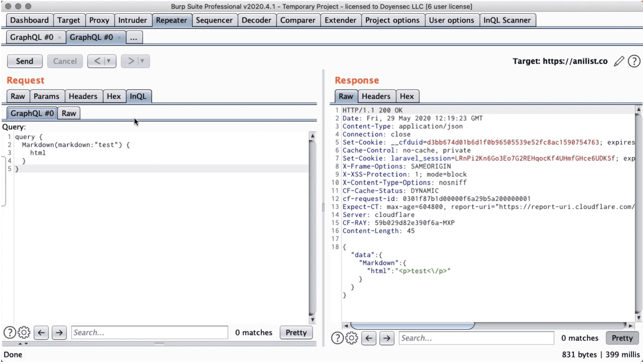The image size is (643, 364).
Task: Close the second GraphQL #0 repeater tab
Action: click(x=119, y=37)
